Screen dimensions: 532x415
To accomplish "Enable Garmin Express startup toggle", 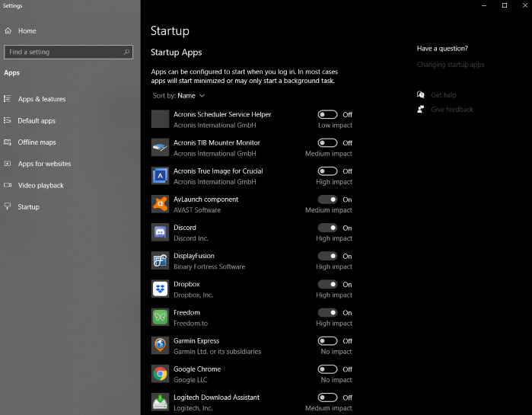I will [x=327, y=340].
